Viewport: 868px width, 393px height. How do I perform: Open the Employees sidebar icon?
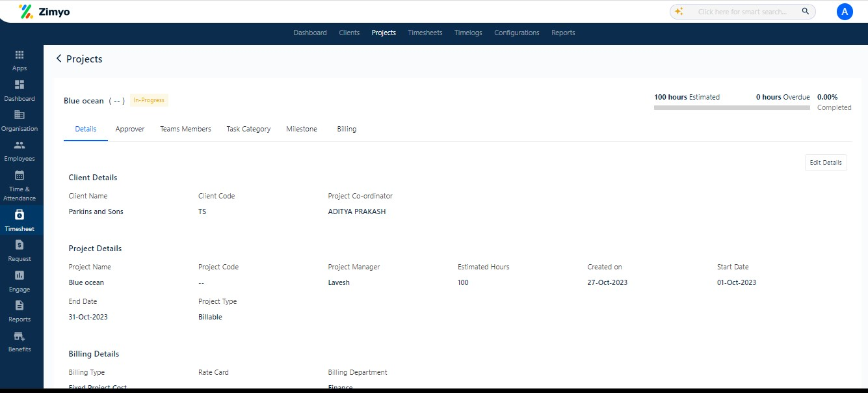20,145
